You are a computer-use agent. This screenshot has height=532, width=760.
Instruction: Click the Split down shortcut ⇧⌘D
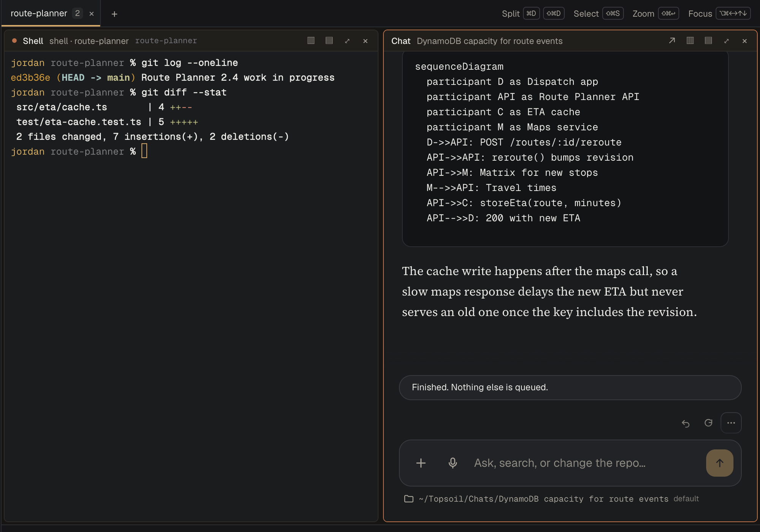[554, 14]
